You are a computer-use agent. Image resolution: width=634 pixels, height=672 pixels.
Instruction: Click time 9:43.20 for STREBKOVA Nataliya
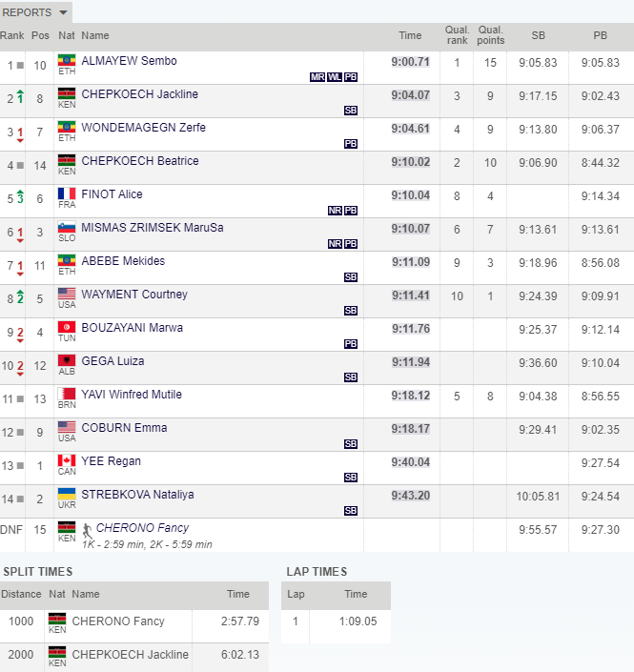pyautogui.click(x=410, y=496)
